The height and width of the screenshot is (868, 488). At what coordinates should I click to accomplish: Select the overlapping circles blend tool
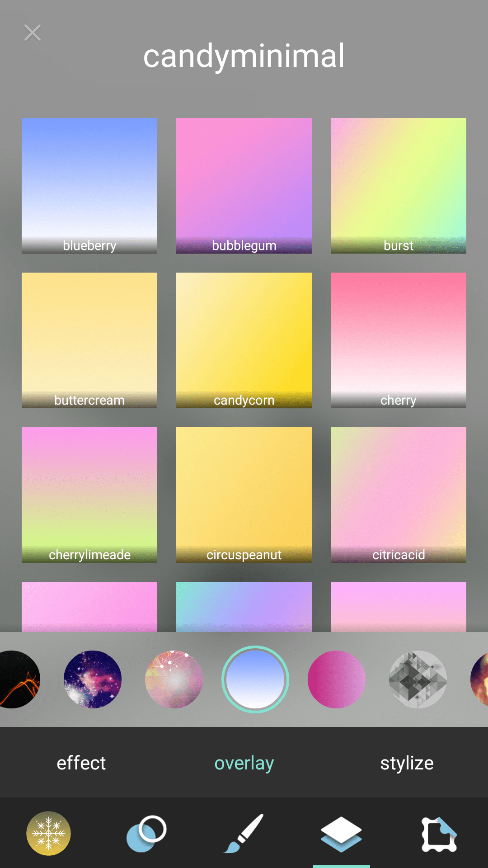(x=146, y=833)
